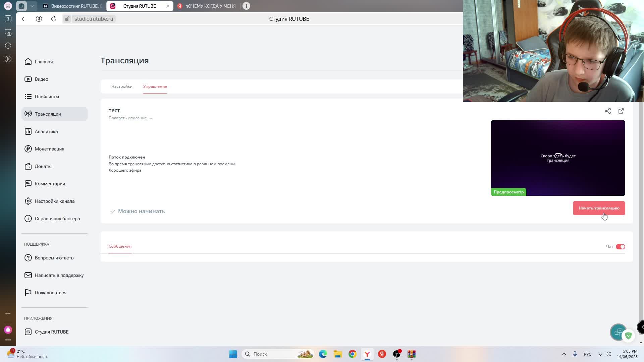This screenshot has width=644, height=362.
Task: Open the Windows Start menu
Action: [233, 354]
